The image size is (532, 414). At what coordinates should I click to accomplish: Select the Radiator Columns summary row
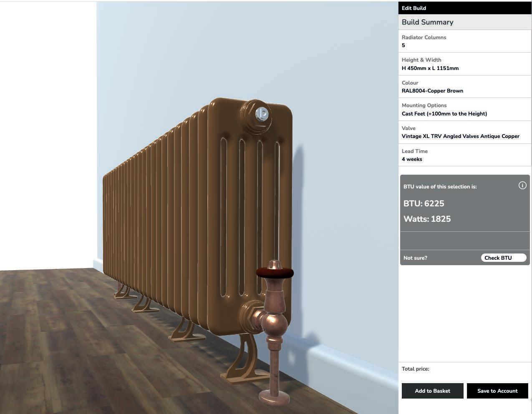click(x=465, y=41)
